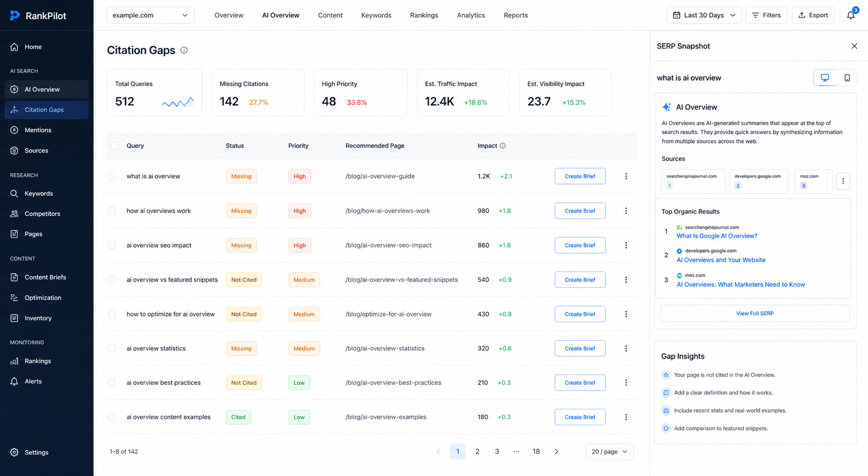This screenshot has height=476, width=868.
Task: Switch SERP snapshot to mobile view
Action: click(x=847, y=78)
